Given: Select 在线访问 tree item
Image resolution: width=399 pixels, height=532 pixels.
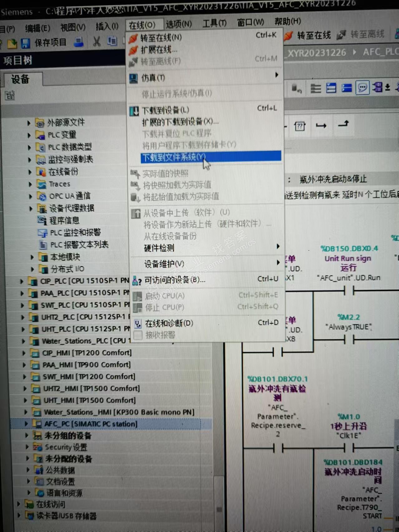Looking at the screenshot, I should [x=51, y=505].
